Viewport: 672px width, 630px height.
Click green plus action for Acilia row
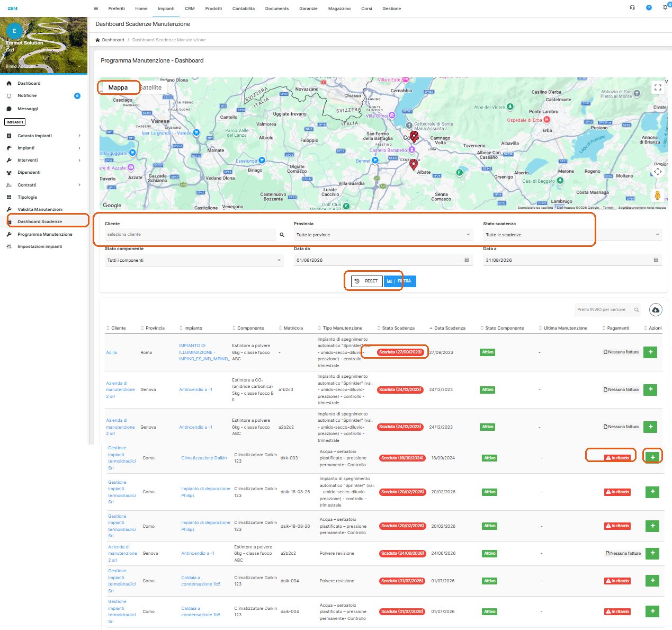pyautogui.click(x=650, y=352)
